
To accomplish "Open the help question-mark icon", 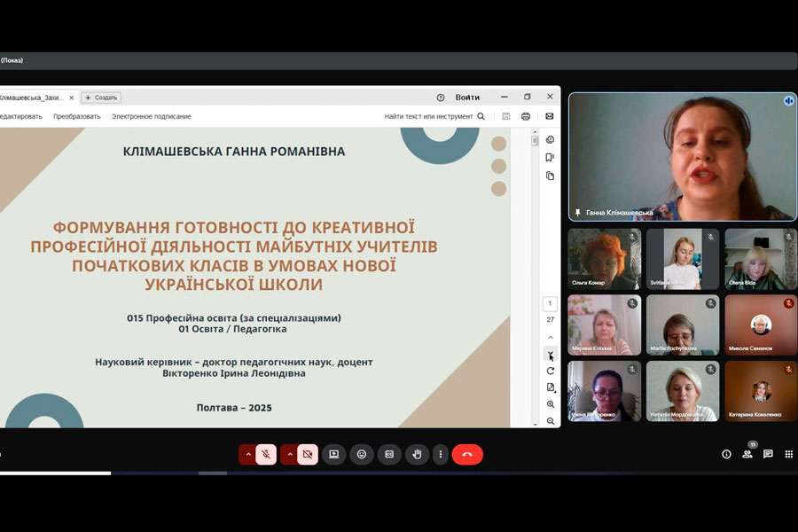I will click(x=440, y=98).
